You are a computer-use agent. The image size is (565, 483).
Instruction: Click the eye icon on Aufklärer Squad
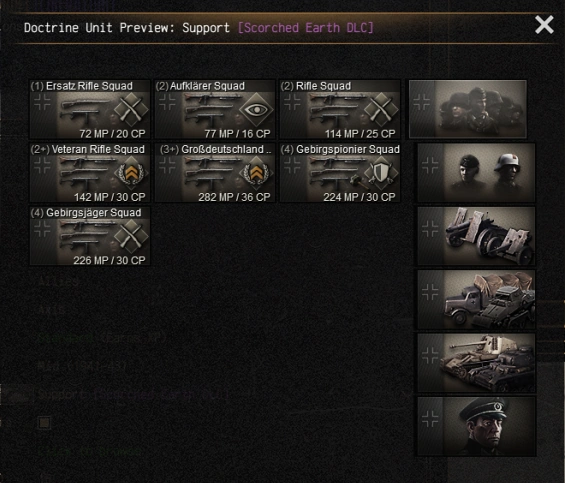[256, 110]
